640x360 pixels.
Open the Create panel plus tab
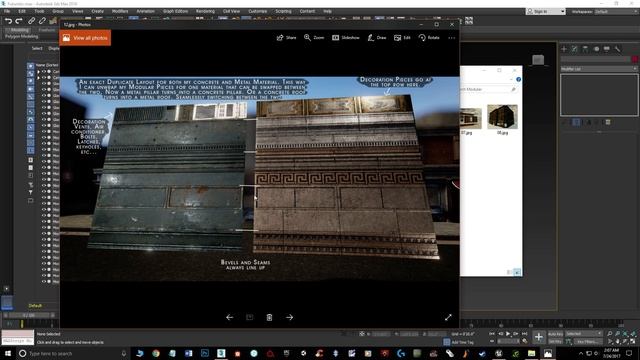564,49
